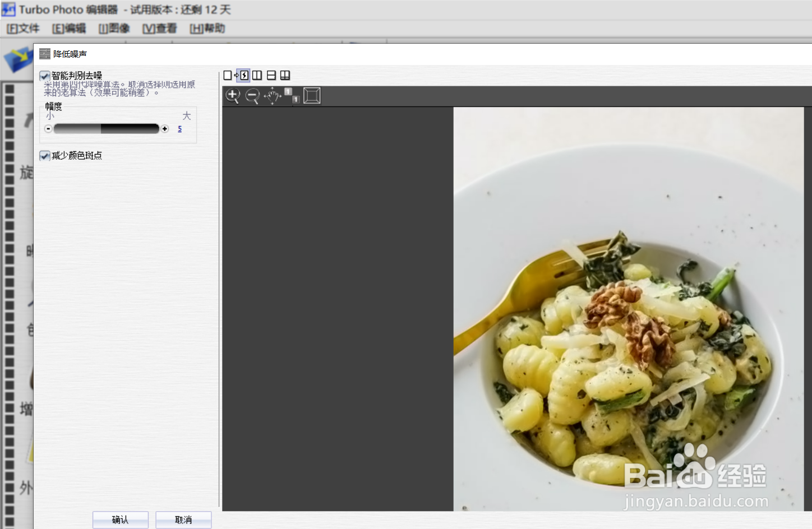This screenshot has width=812, height=529.
Task: Click the amplitude value 5 link
Action: 179,129
